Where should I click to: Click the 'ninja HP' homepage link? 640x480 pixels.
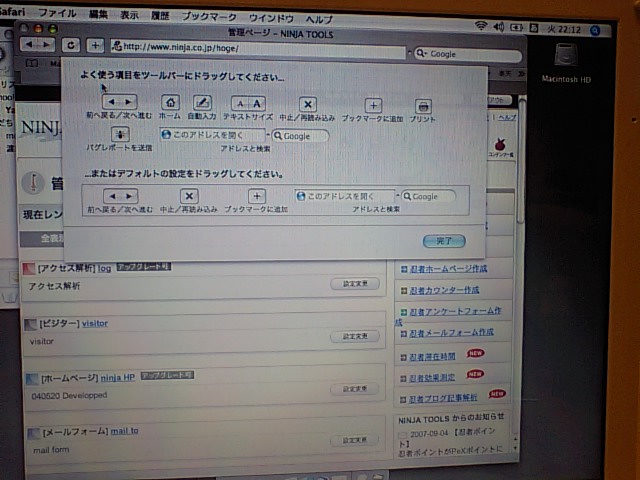pos(118,378)
